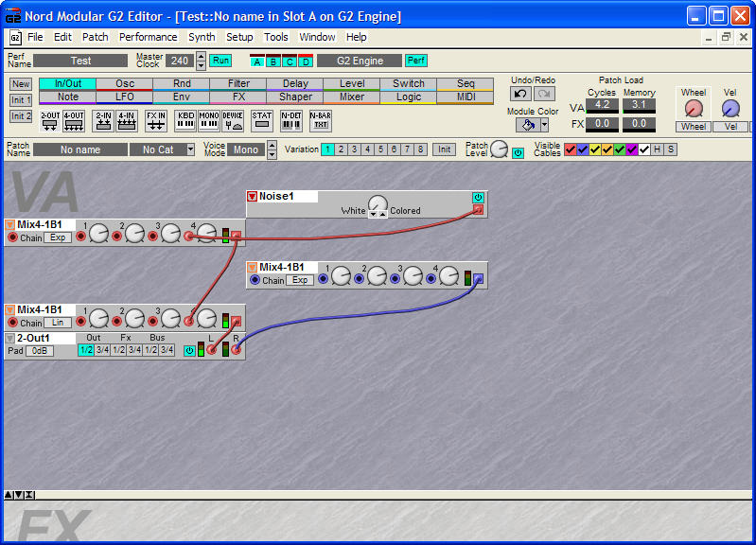Screen dimensions: 756x545
Task: Insert the 4-IN module icon
Action: (x=127, y=120)
